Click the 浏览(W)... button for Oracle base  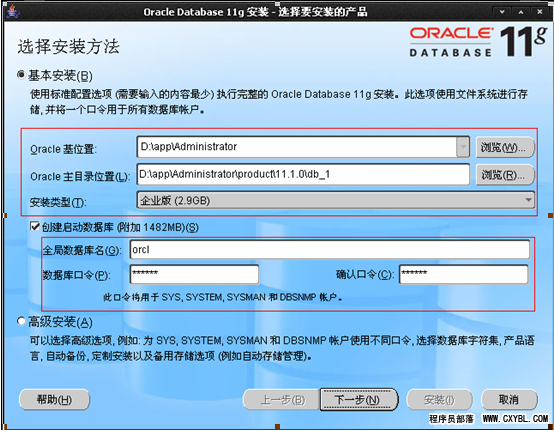click(x=505, y=147)
